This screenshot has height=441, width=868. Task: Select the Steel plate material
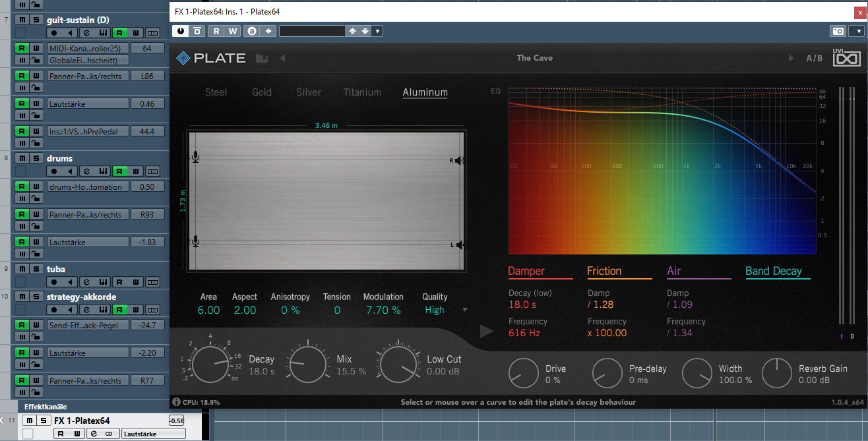point(216,92)
